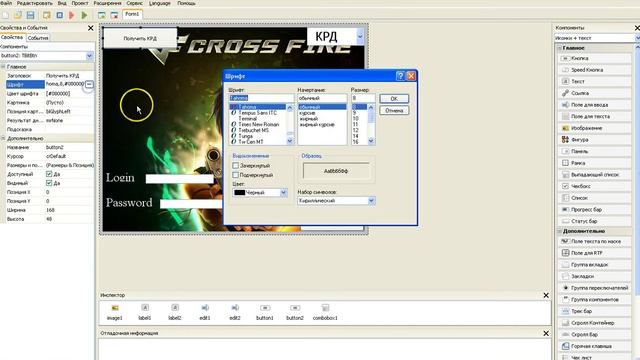640x360 pixels.
Task: Select the image1 component in Inspector
Action: coord(115,312)
